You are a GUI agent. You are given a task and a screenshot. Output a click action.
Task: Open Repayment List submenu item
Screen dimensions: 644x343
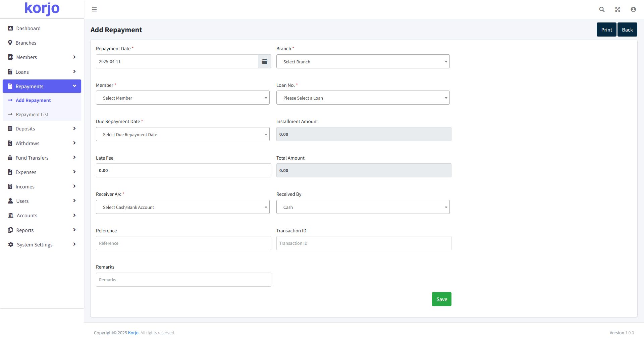pyautogui.click(x=32, y=114)
